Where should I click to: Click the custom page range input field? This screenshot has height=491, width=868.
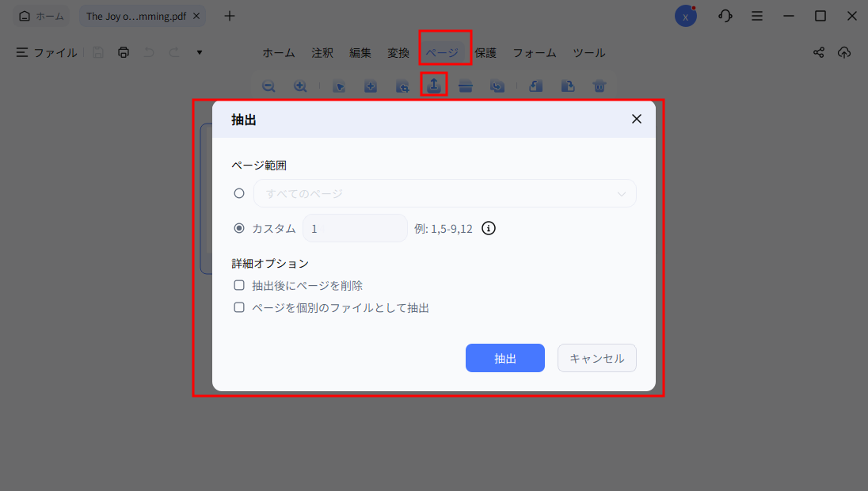354,227
